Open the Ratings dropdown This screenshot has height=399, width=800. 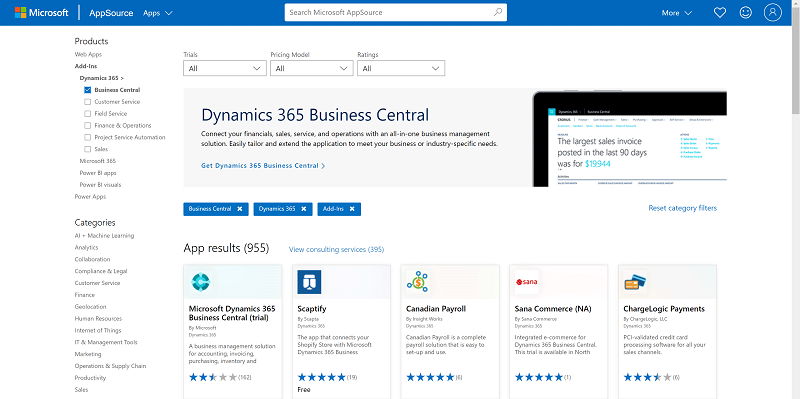click(x=401, y=68)
